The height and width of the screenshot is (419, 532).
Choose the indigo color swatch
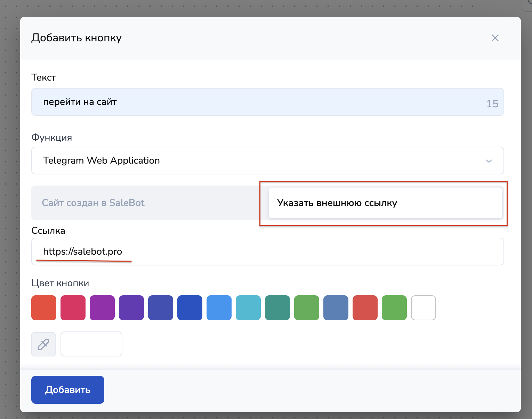(x=161, y=308)
